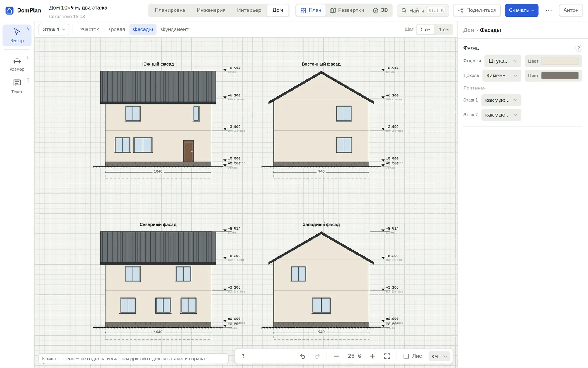Image resolution: width=588 pixels, height=368 pixels.
Task: Set grid step to 5 см
Action: [x=426, y=29]
